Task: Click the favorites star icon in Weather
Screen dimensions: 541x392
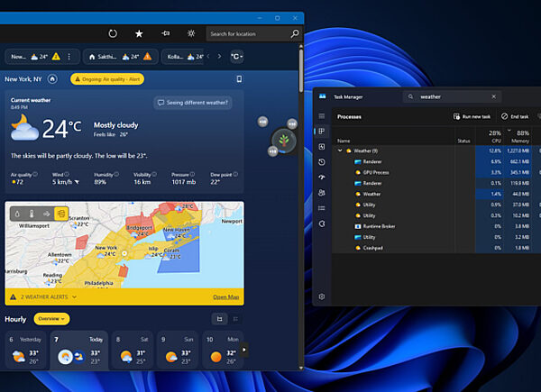Action: pos(139,33)
